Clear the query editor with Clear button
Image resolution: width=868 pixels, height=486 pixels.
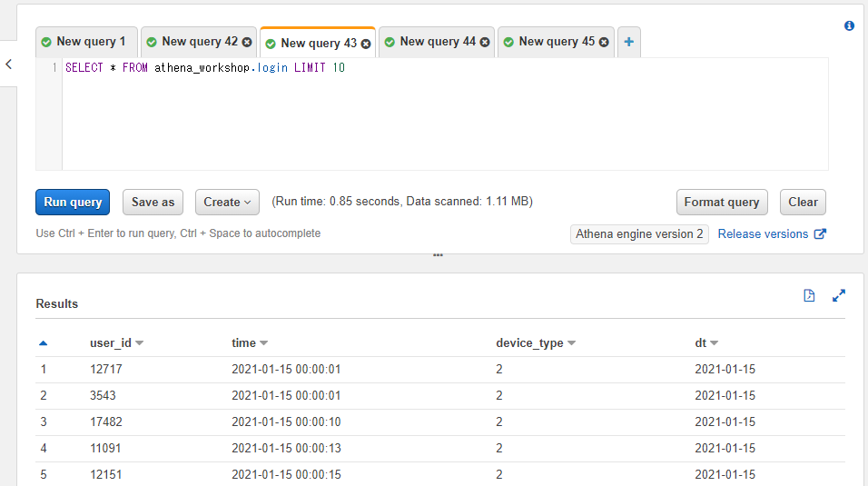coord(803,203)
